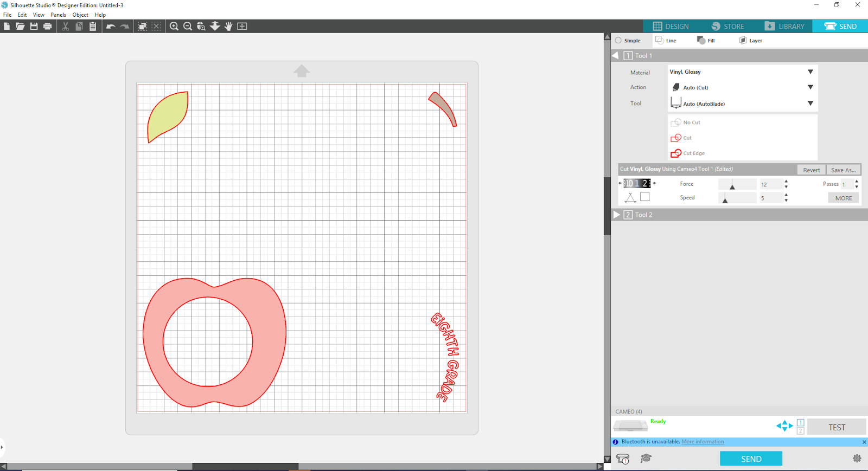Select the Simple radio option

point(628,41)
